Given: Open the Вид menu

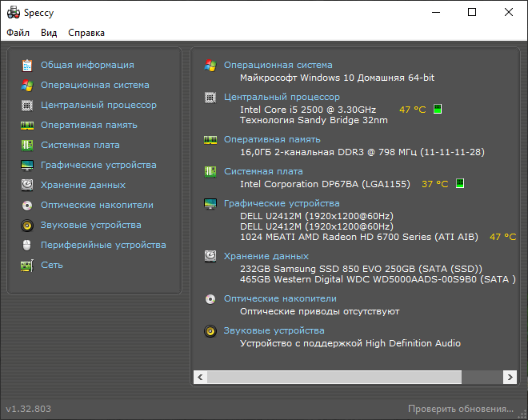Looking at the screenshot, I should pos(49,33).
